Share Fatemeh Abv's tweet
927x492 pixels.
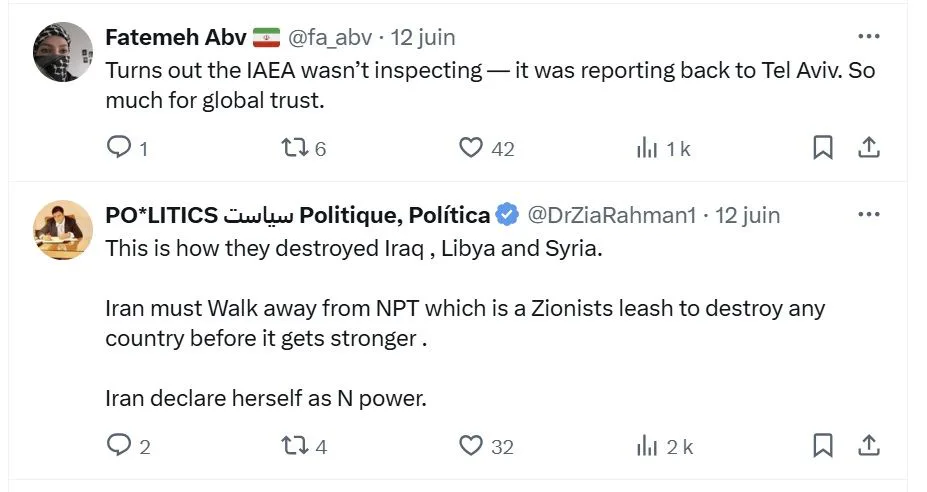pos(868,148)
